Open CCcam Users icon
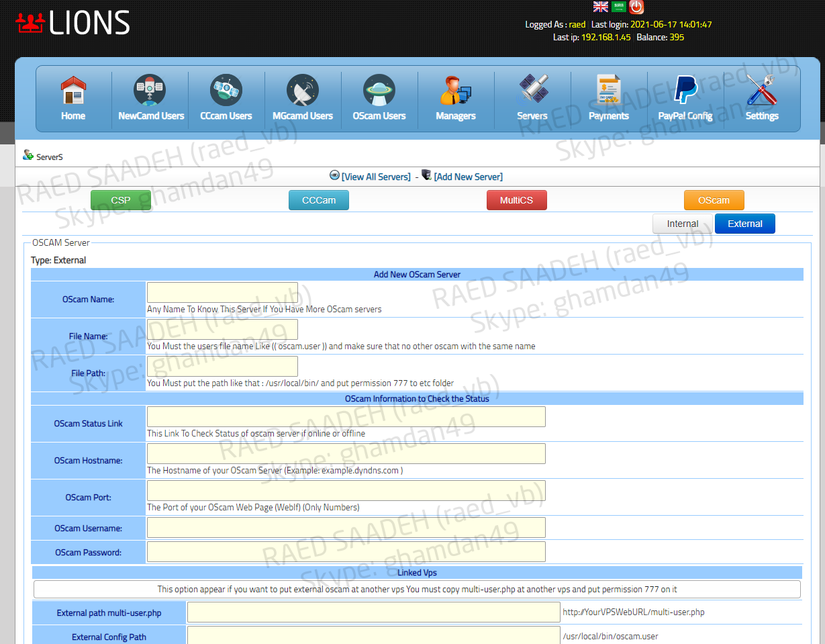 pos(226,90)
